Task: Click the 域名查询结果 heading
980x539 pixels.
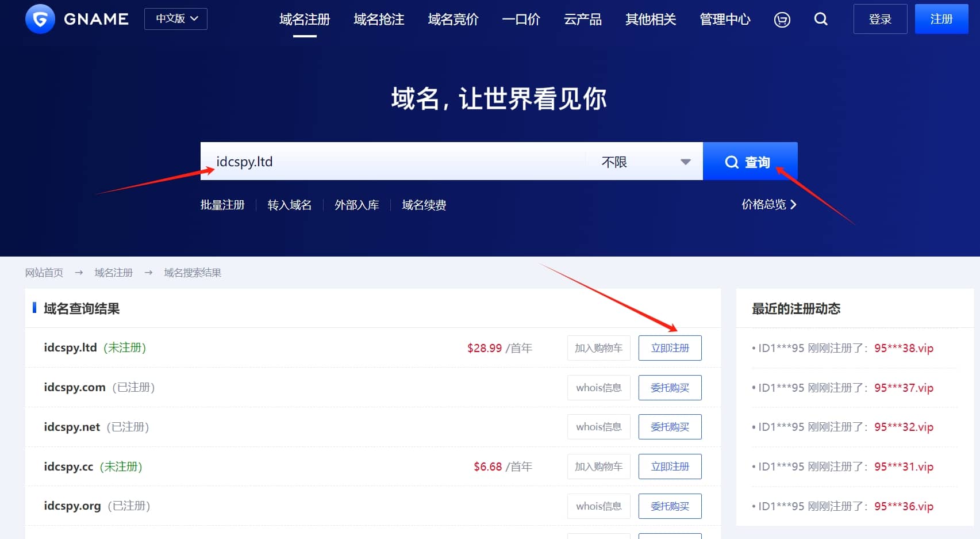Action: click(82, 309)
